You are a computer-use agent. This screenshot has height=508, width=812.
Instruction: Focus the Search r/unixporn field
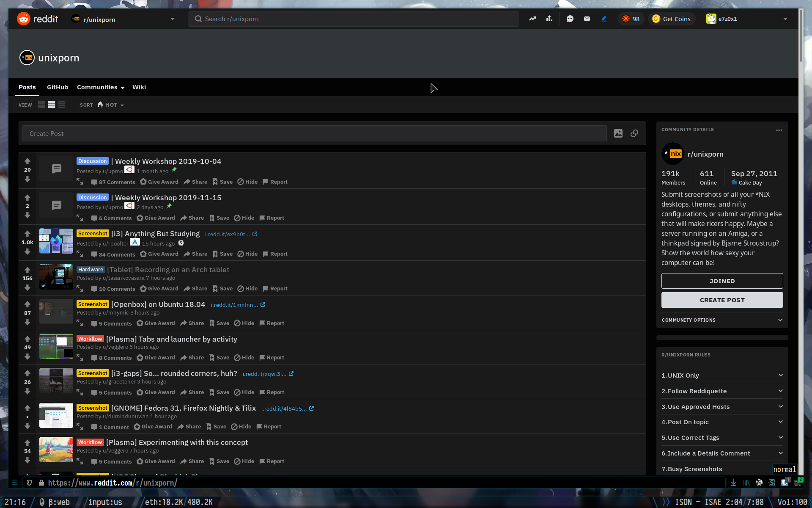(353, 19)
